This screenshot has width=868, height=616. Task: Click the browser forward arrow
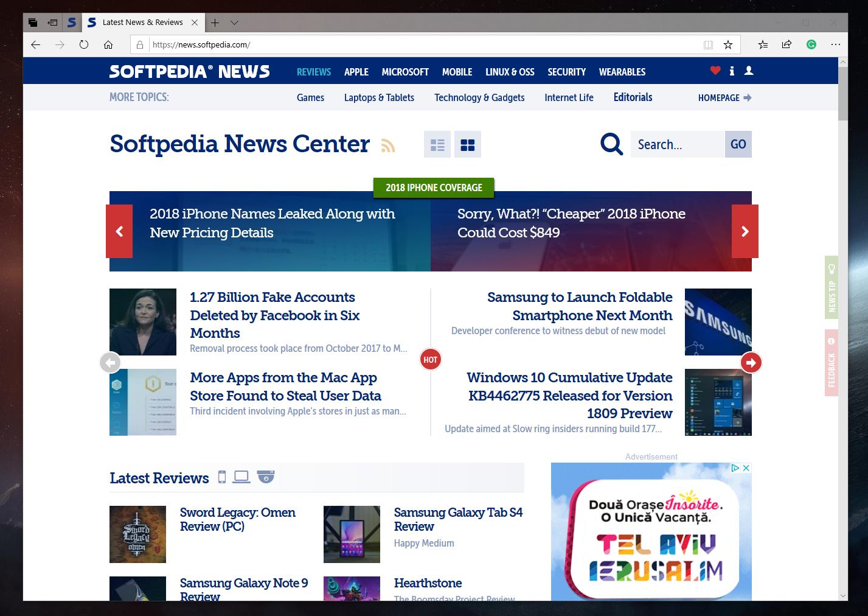click(60, 44)
